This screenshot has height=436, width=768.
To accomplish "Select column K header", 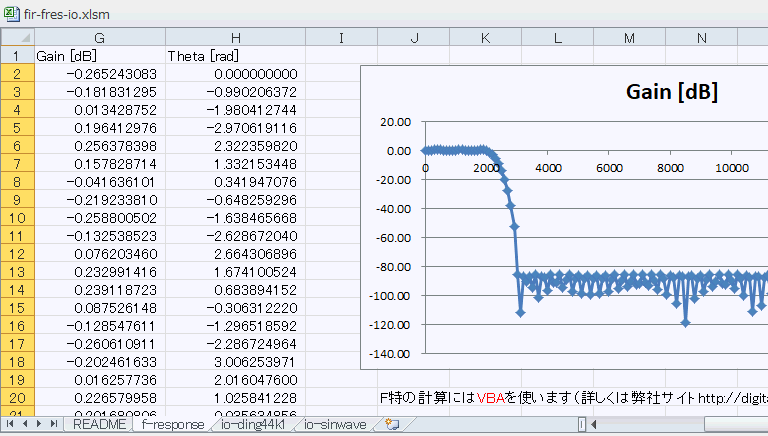I will pyautogui.click(x=485, y=38).
